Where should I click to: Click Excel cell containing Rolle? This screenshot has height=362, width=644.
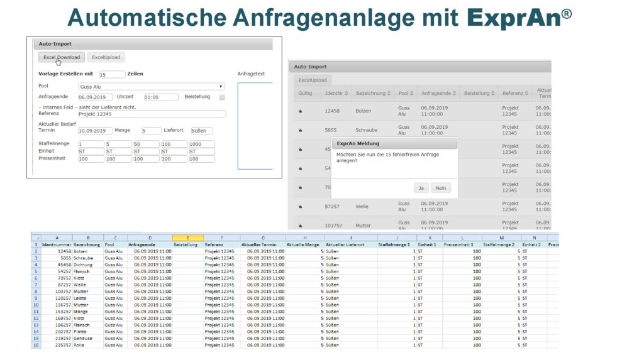(88, 345)
